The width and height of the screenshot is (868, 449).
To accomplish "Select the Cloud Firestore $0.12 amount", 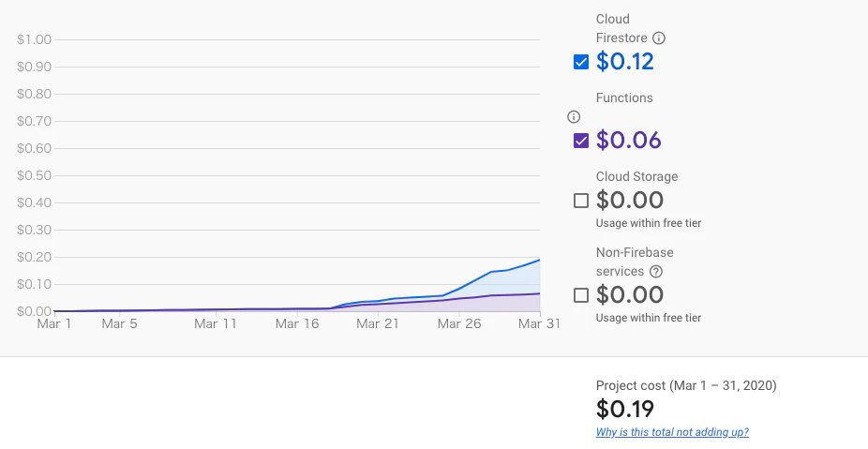I will pyautogui.click(x=624, y=62).
